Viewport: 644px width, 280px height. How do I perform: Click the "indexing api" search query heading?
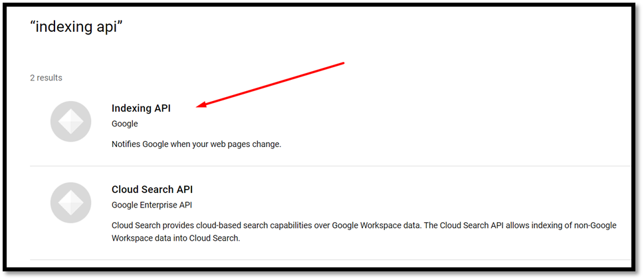point(77,27)
